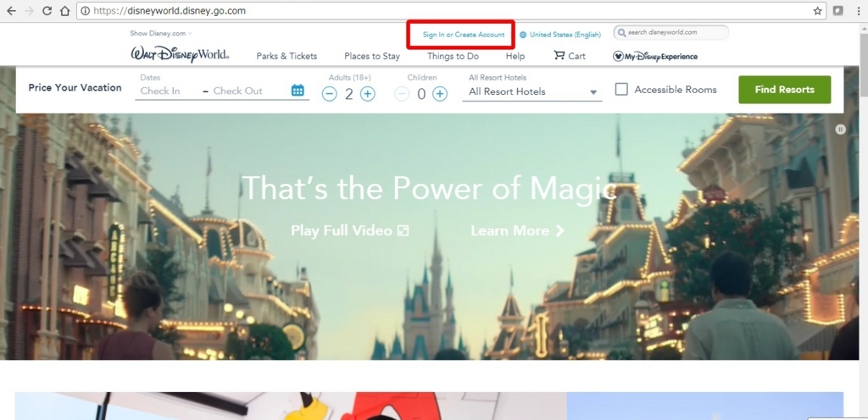868x420 pixels.
Task: Increase Adults count with plus button
Action: point(368,94)
